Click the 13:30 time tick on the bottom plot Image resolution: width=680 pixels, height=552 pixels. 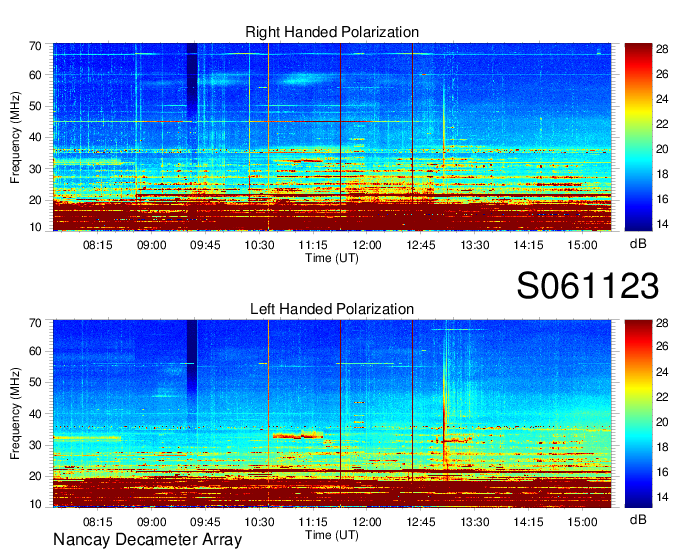pyautogui.click(x=474, y=522)
